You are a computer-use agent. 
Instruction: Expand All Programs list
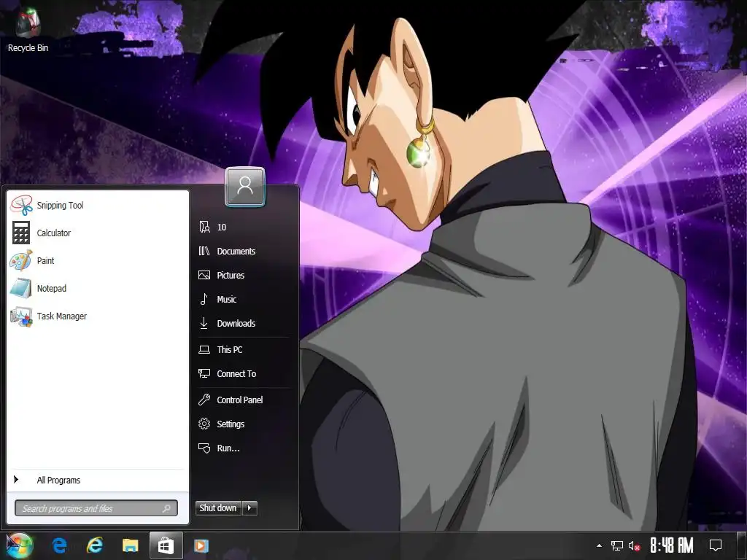pyautogui.click(x=98, y=480)
